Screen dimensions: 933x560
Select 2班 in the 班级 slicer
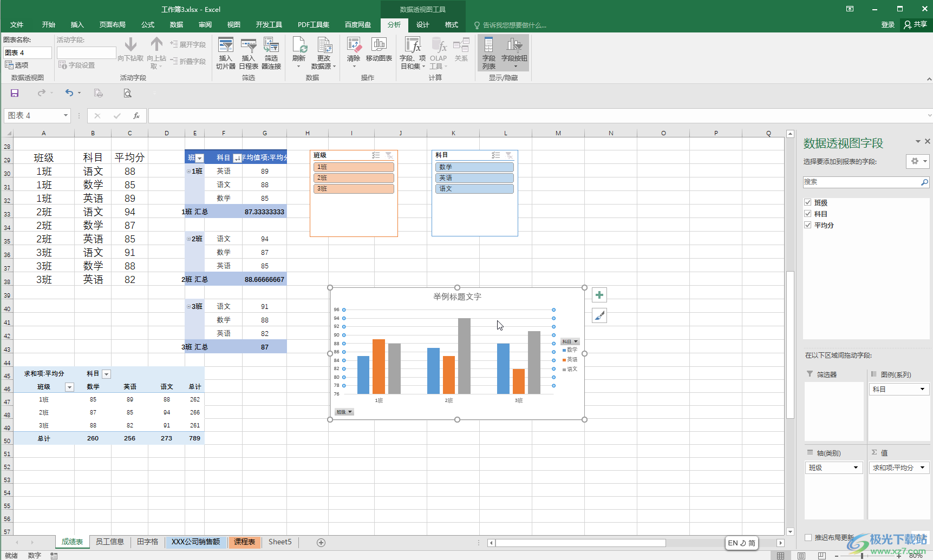(x=354, y=178)
